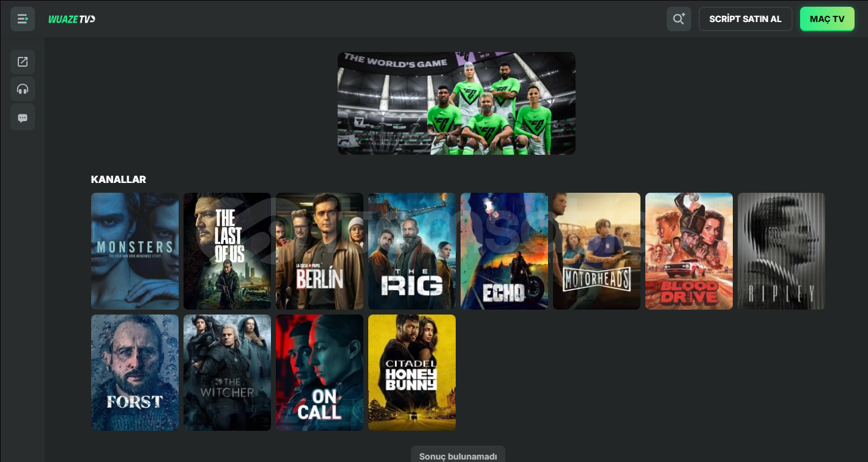This screenshot has height=462, width=868.
Task: Open the Ripley poster
Action: click(x=781, y=251)
